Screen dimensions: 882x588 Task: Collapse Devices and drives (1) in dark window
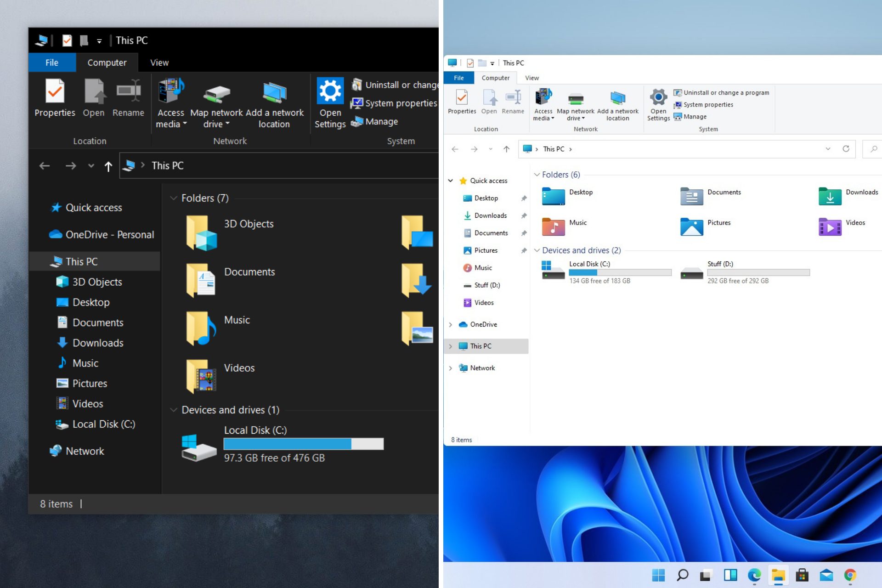click(x=174, y=410)
